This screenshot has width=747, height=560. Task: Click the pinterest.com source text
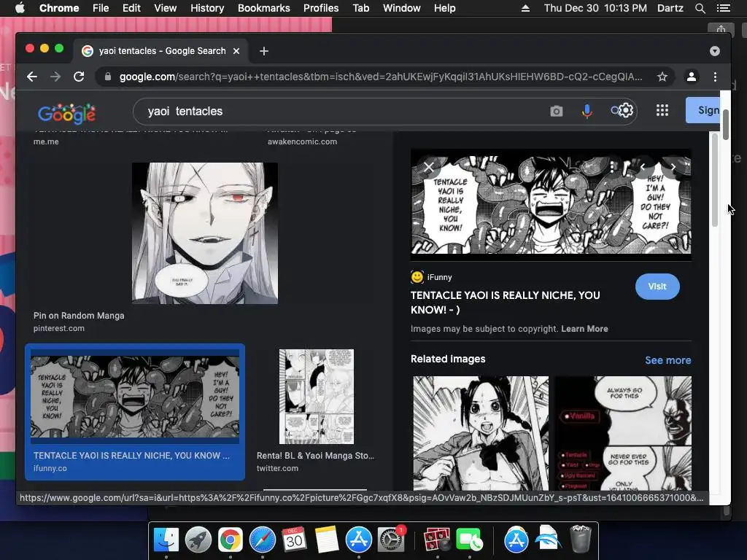click(59, 329)
